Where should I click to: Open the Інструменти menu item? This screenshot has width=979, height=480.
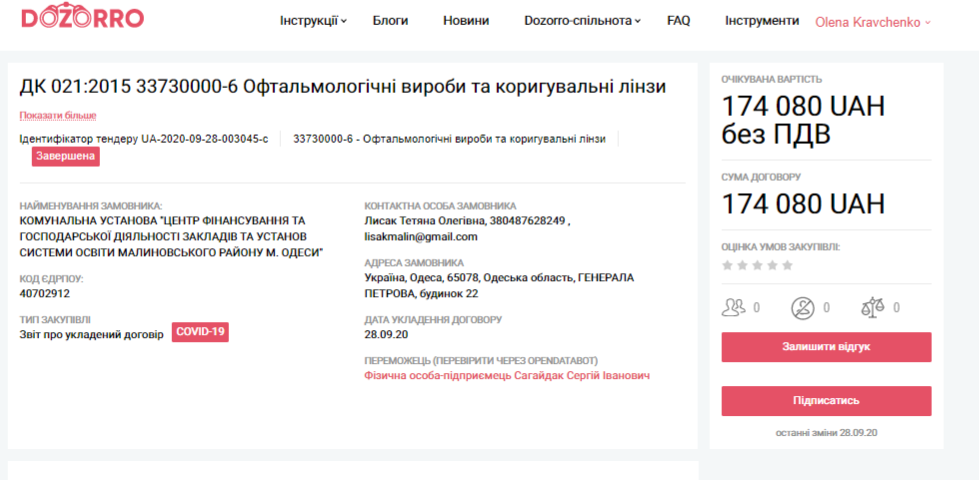click(x=762, y=21)
